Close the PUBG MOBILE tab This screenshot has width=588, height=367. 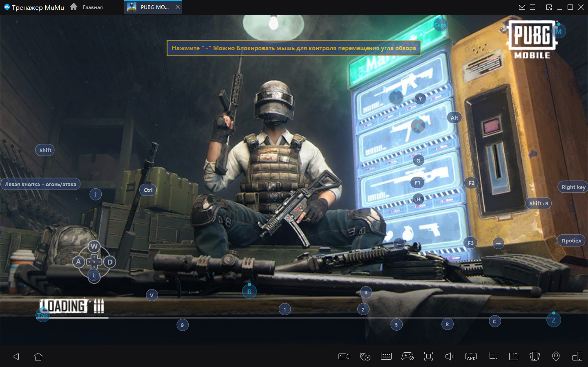178,7
